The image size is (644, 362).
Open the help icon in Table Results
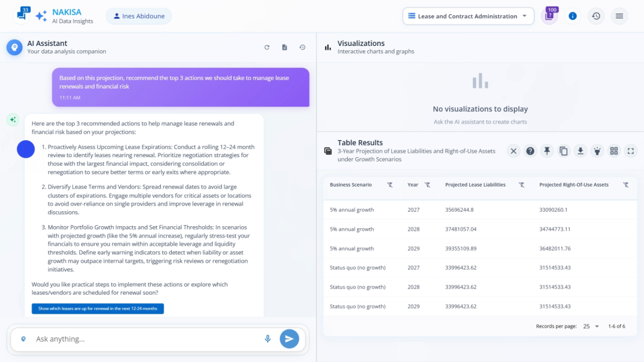click(x=530, y=151)
